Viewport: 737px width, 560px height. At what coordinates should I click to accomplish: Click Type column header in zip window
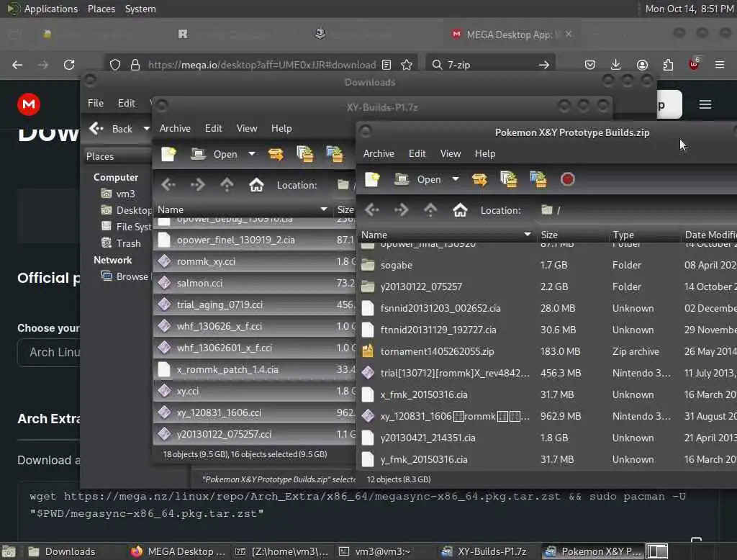[644, 234]
